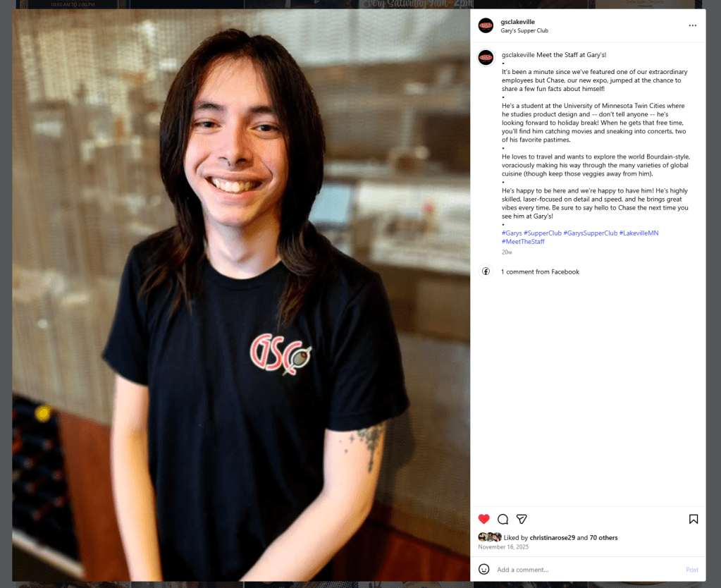
Task: Open Gary's Supper Club location link
Action: 524,30
